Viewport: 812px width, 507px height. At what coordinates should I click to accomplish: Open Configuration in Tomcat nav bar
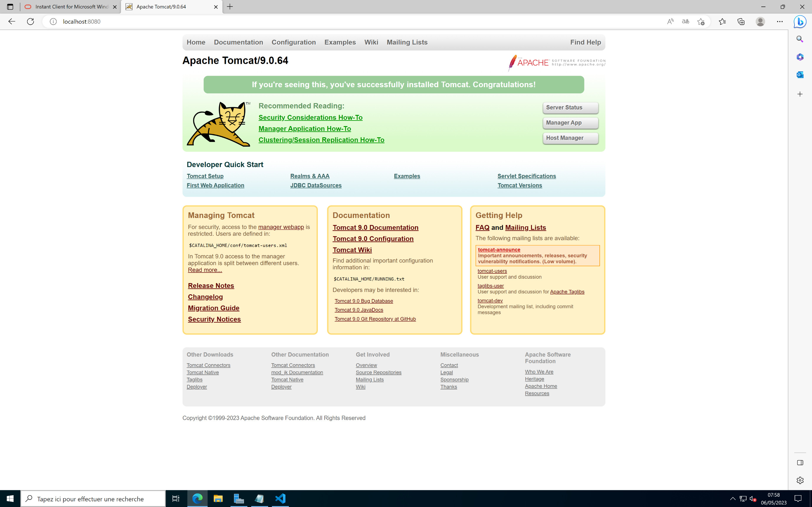coord(294,42)
